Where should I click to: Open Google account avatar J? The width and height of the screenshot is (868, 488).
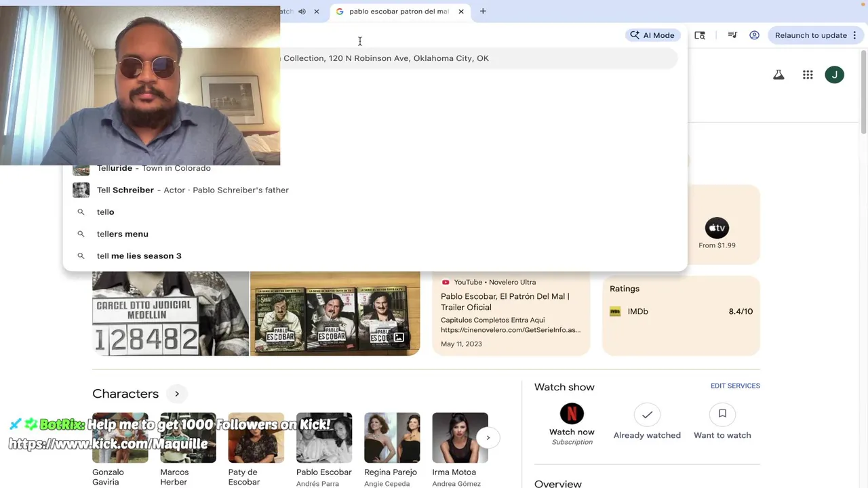tap(835, 75)
